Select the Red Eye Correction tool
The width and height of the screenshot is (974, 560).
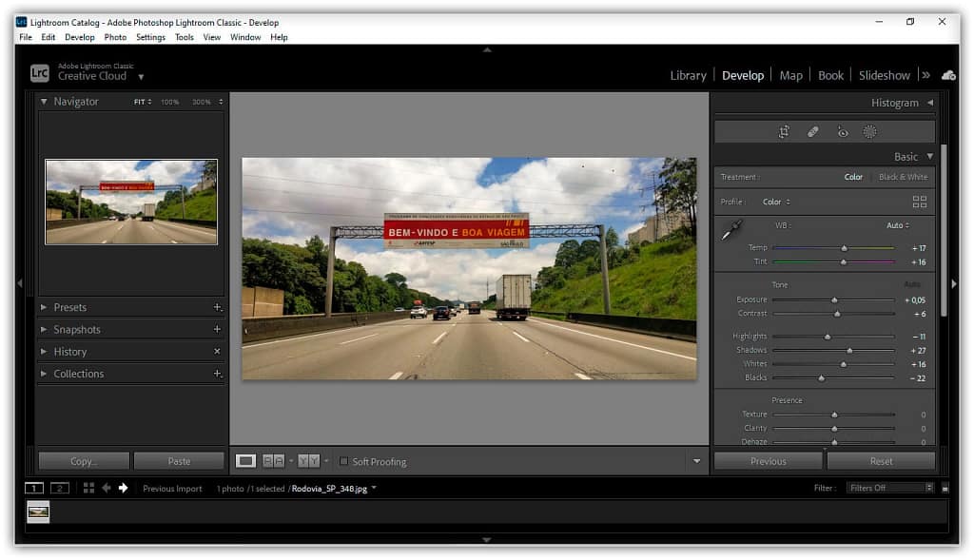pos(843,131)
